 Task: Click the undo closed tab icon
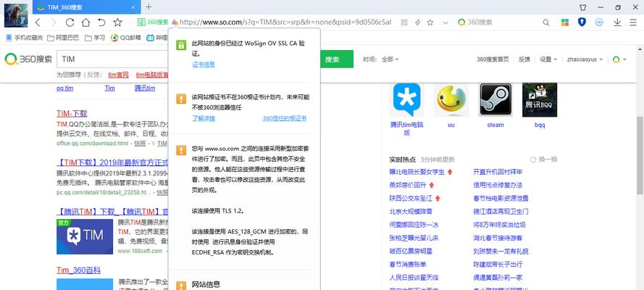click(x=101, y=22)
